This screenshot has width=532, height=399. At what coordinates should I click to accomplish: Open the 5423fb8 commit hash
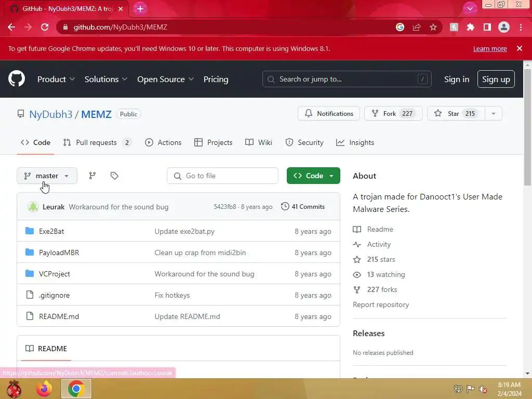[224, 207]
